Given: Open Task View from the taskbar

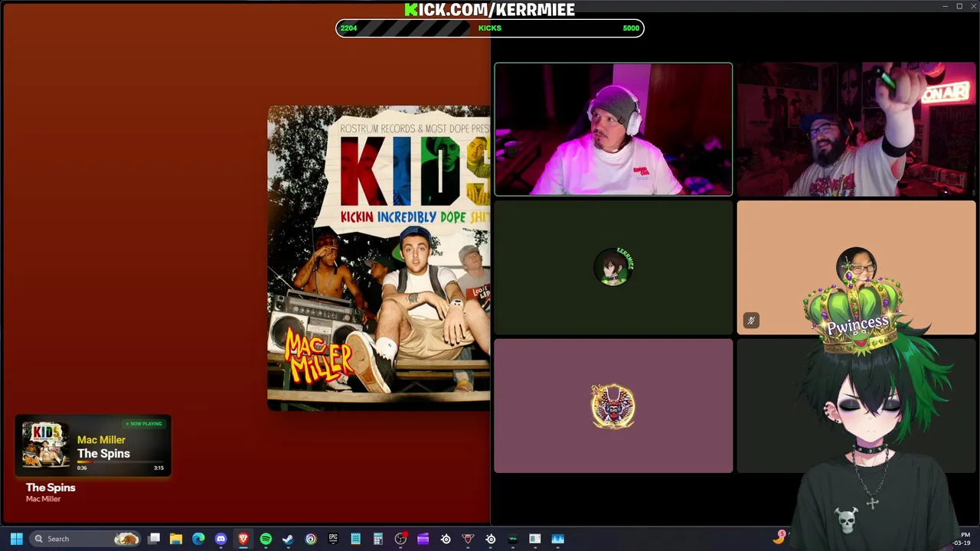Looking at the screenshot, I should click(x=154, y=539).
